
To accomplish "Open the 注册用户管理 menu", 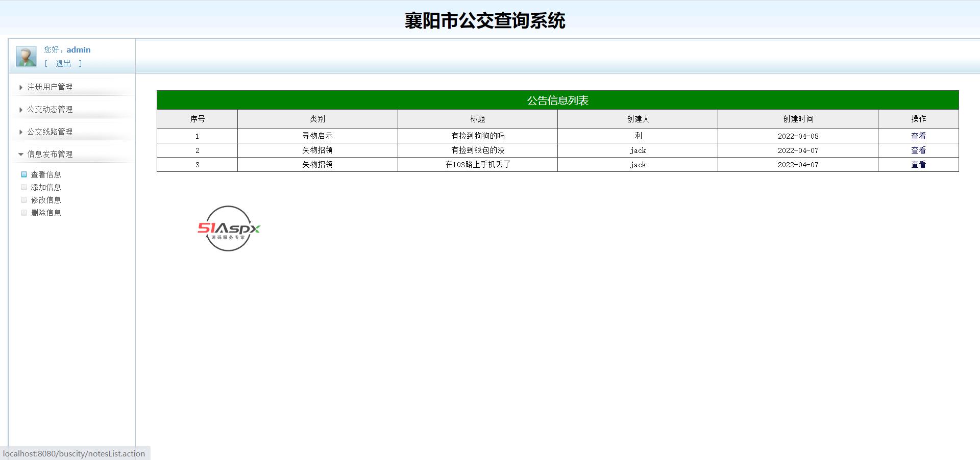I will pyautogui.click(x=50, y=87).
